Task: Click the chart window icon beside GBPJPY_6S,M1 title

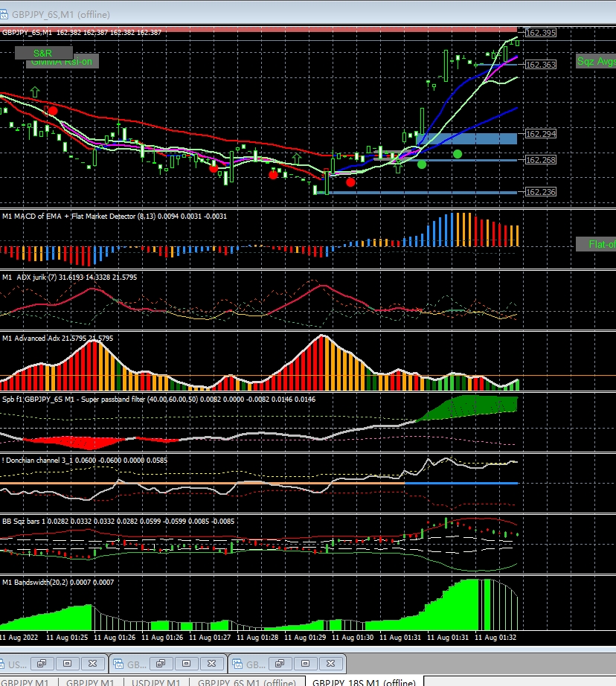Action: coord(4,14)
